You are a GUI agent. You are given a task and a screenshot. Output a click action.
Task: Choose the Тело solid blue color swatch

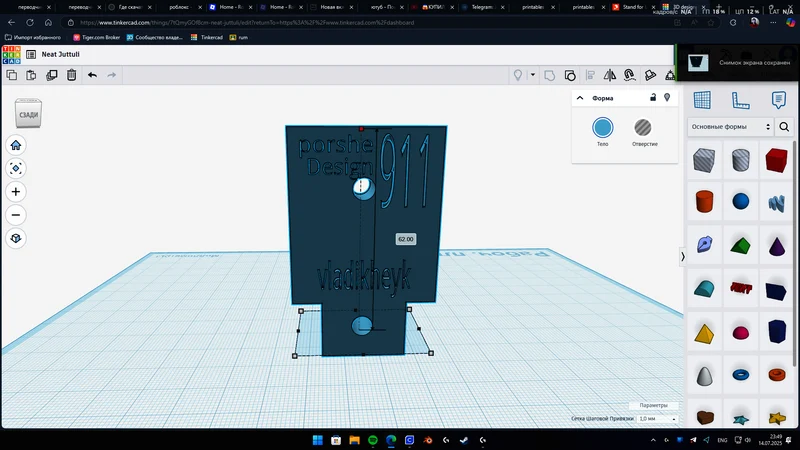click(603, 128)
